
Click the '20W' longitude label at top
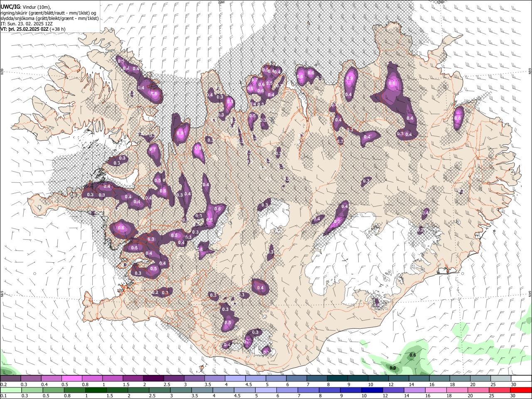(x=221, y=2)
